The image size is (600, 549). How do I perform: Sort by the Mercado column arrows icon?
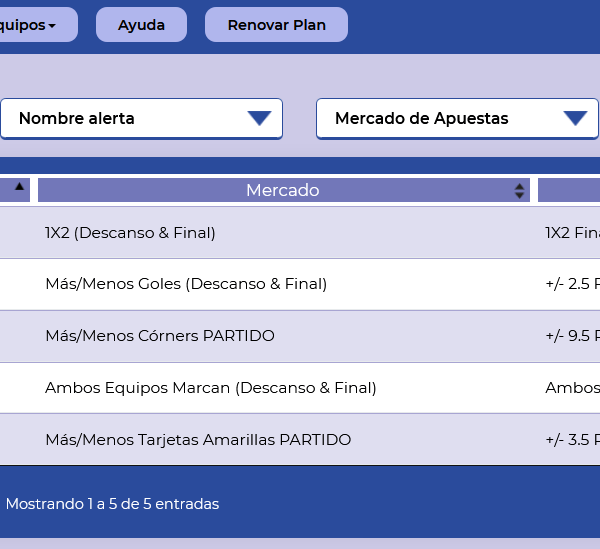520,190
